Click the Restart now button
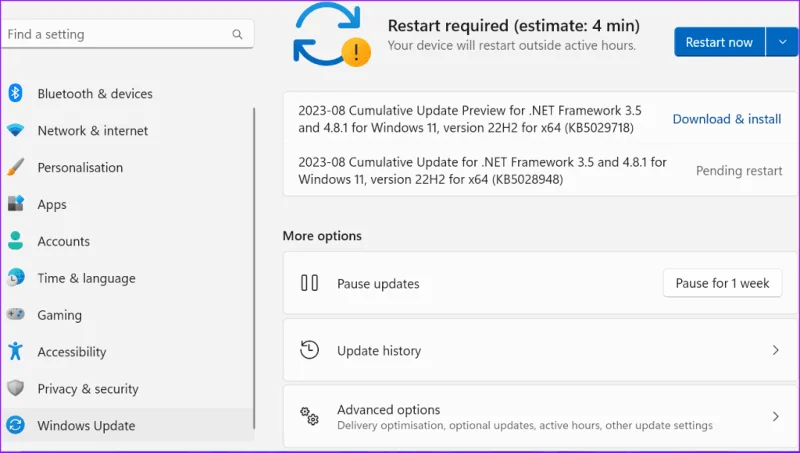Image resolution: width=800 pixels, height=453 pixels. tap(719, 42)
